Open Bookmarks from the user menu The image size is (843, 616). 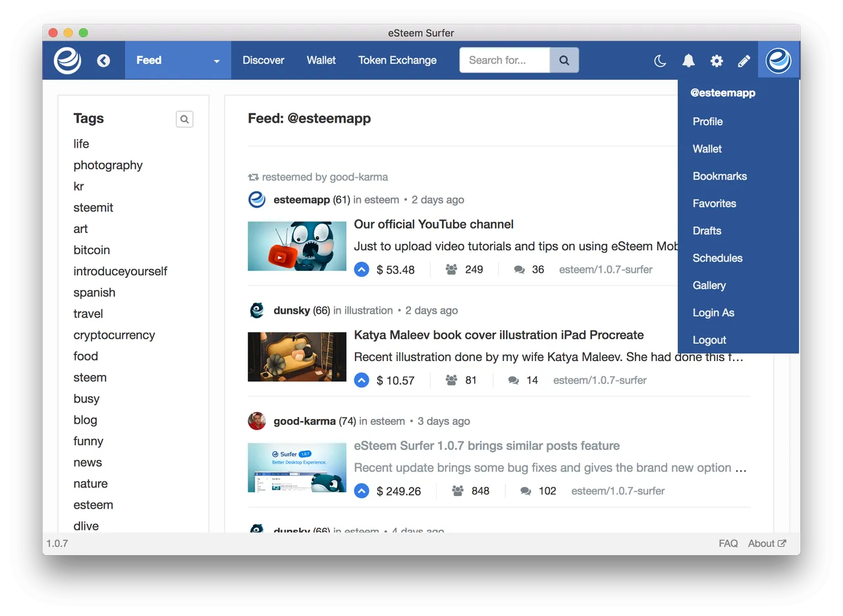(x=720, y=176)
